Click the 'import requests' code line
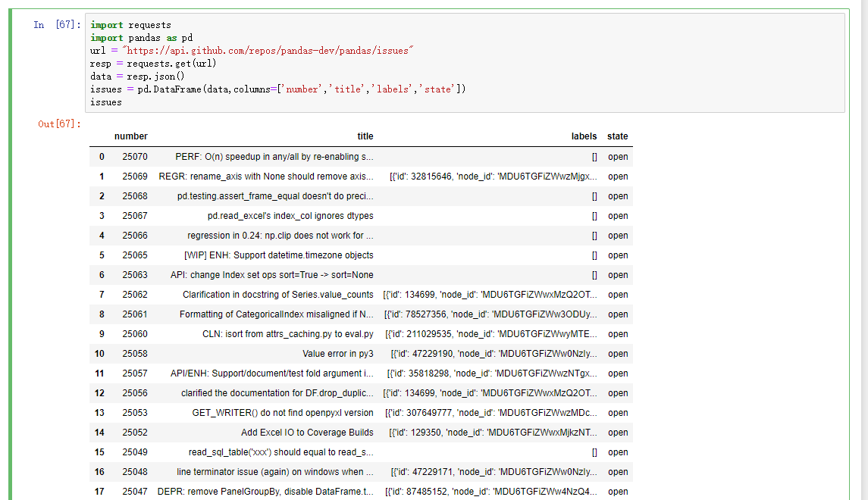Screen dimensions: 868x500 (130, 25)
